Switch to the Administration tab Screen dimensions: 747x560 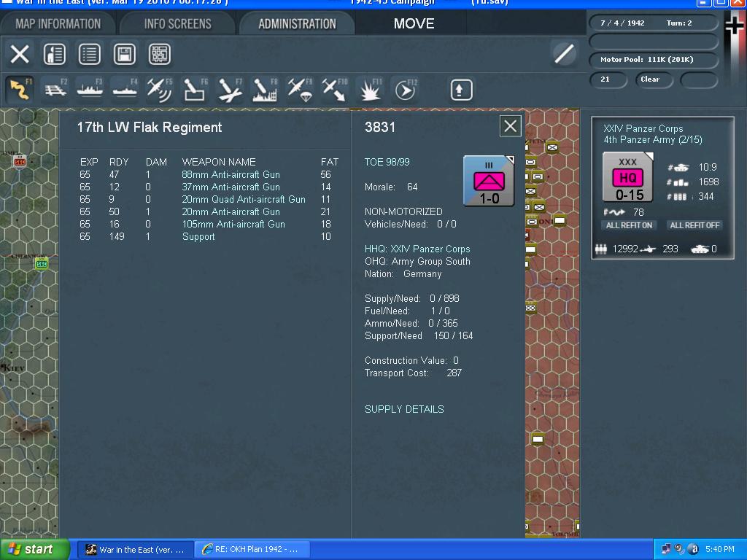pyautogui.click(x=298, y=23)
